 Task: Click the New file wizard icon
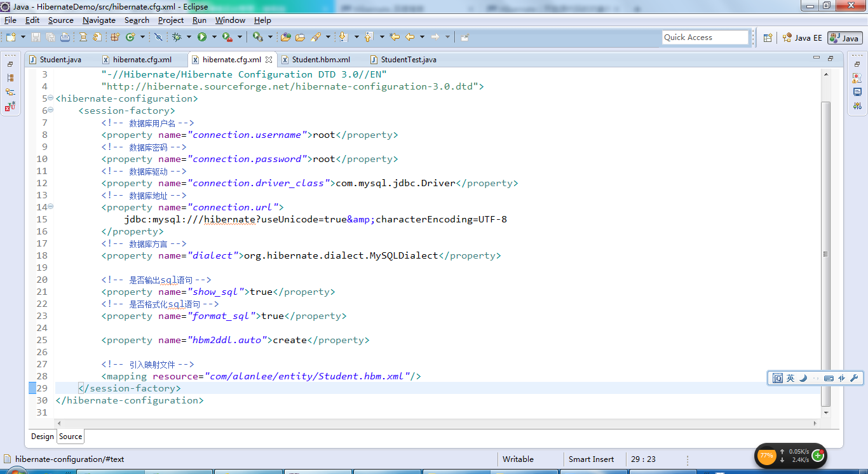pos(11,37)
